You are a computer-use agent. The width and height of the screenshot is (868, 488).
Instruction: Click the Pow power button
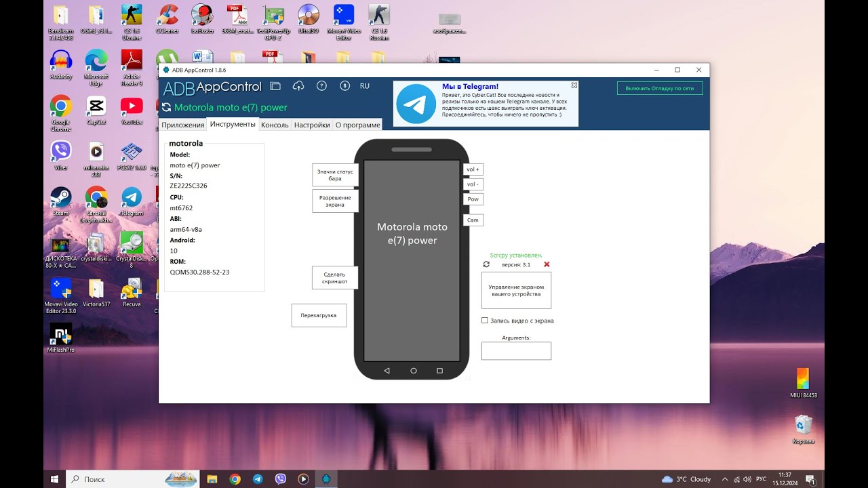coord(473,199)
